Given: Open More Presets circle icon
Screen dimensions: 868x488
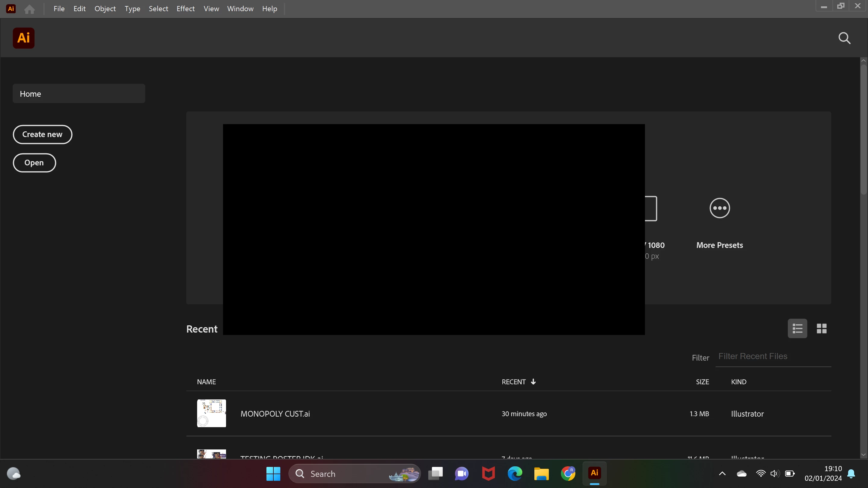Looking at the screenshot, I should click(719, 208).
